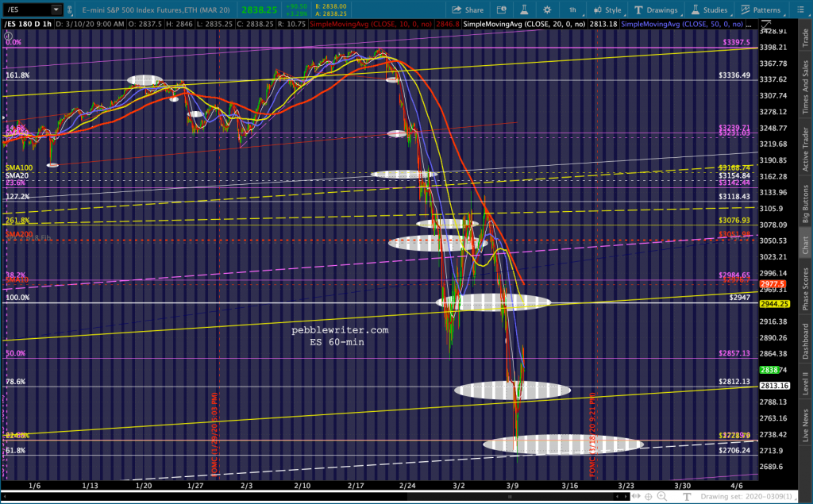Screen dimensions: 813x504
Task: Open the list menu icon at the toolbar's right end
Action: point(800,10)
